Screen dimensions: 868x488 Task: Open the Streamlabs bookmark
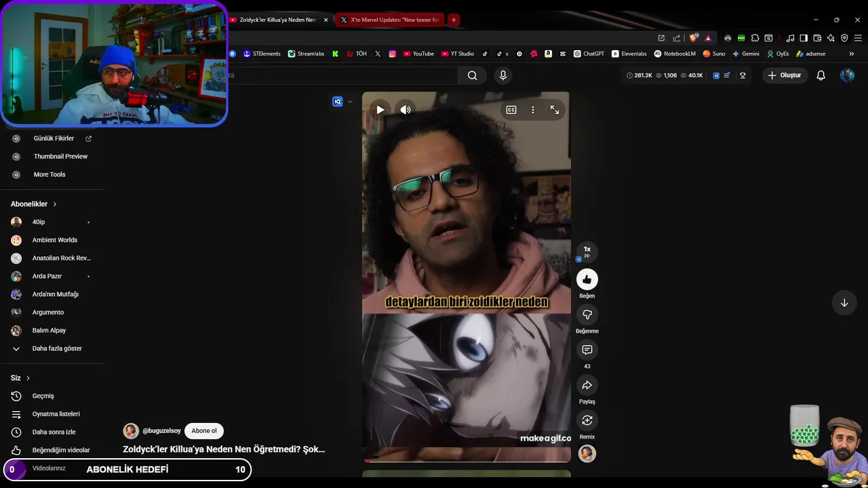point(306,54)
